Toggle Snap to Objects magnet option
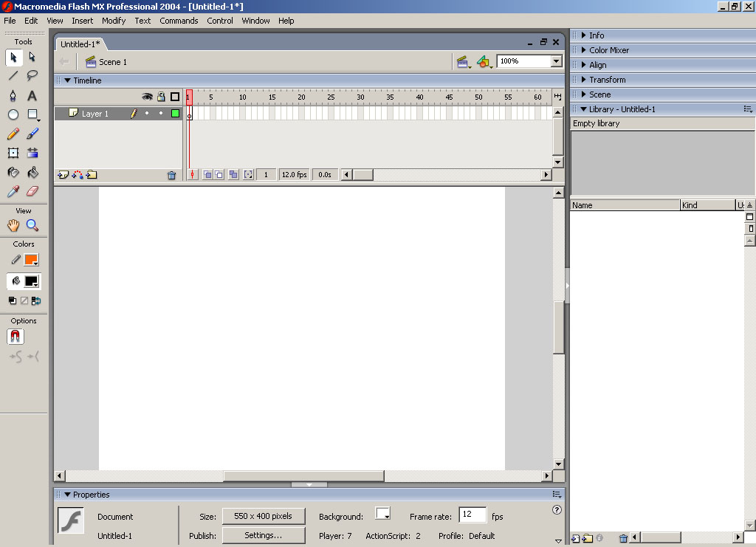Screen dimensions: 756x547 pyautogui.click(x=16, y=337)
